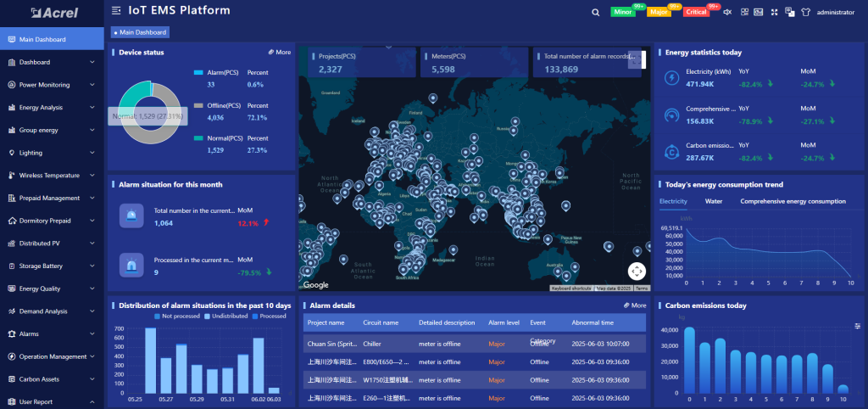Click the processed alarms siren icon
This screenshot has width=868, height=409.
point(131,266)
